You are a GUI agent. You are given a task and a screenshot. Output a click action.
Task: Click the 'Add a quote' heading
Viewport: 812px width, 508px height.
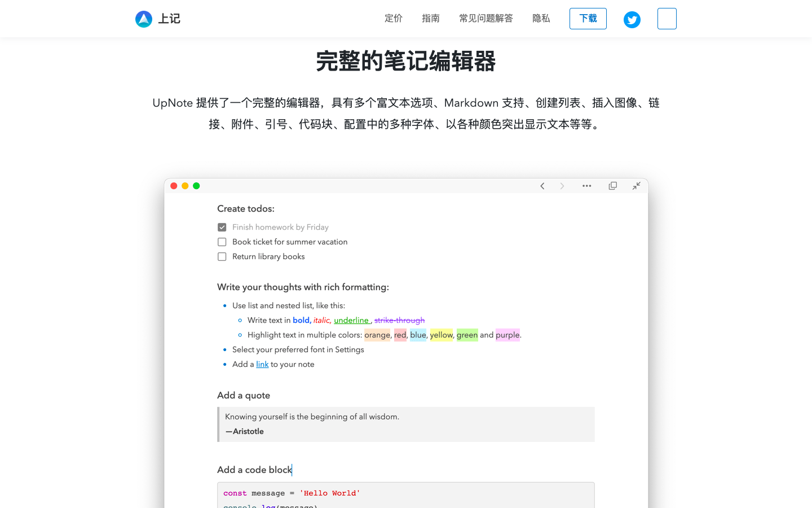[x=244, y=396]
